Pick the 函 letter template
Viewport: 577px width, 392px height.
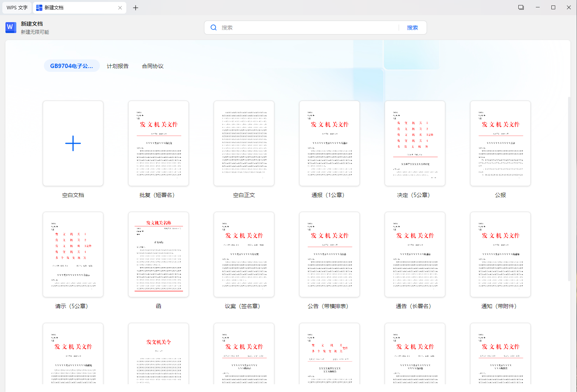(159, 254)
